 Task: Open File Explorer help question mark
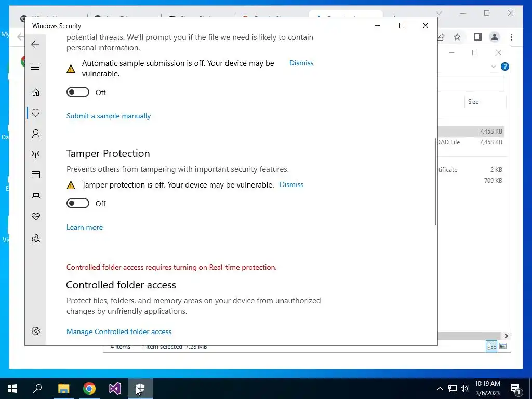[505, 66]
